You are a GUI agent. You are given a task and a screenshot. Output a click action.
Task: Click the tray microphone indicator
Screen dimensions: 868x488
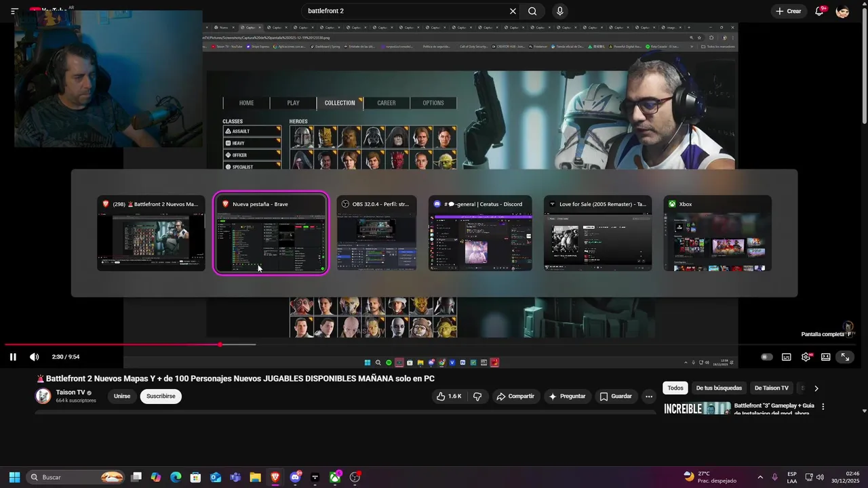coord(774,477)
